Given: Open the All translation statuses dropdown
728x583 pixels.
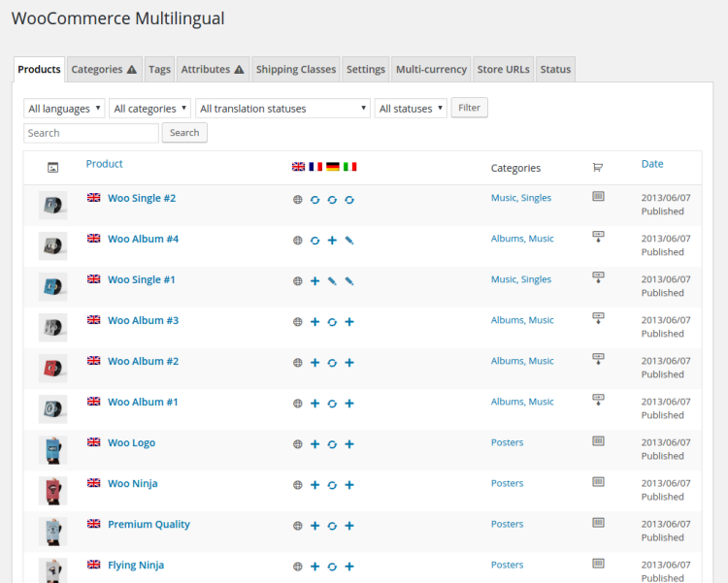Looking at the screenshot, I should [282, 109].
